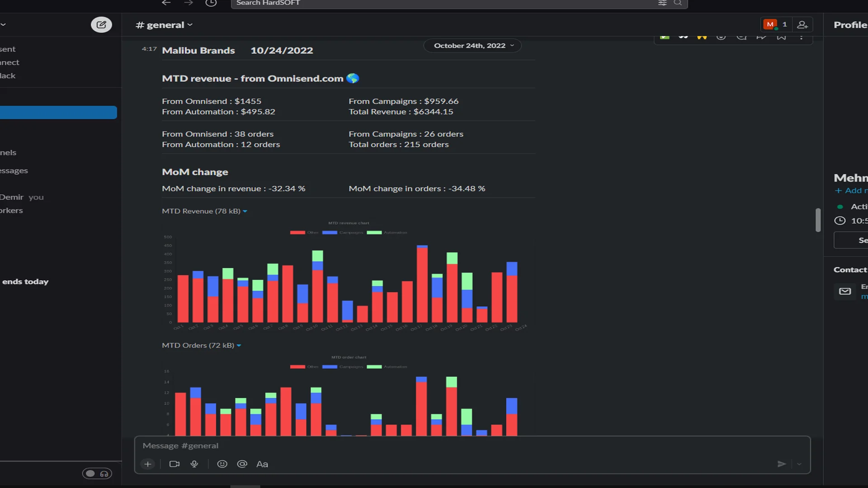View channel members via the M avatar

(770, 24)
